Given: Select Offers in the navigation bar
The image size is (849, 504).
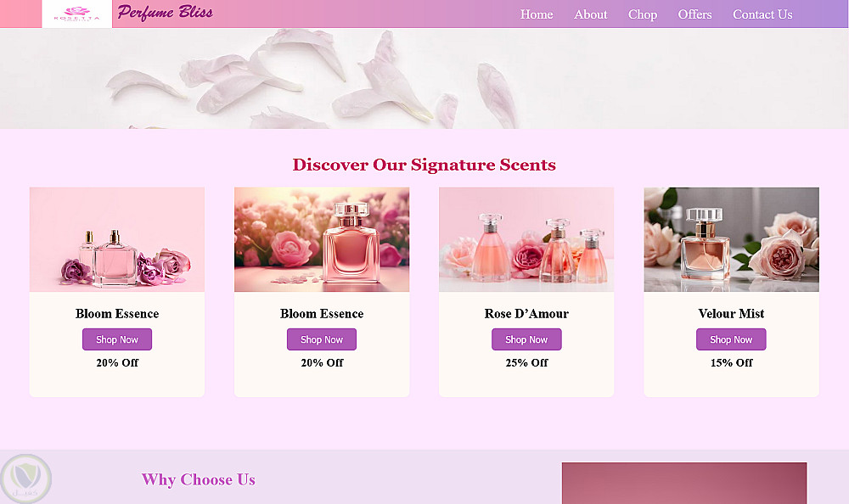Looking at the screenshot, I should coord(694,14).
